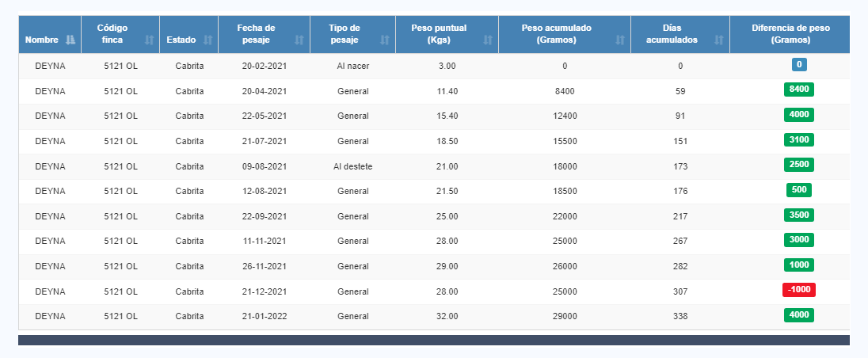Click the green 500 badge

(x=799, y=190)
